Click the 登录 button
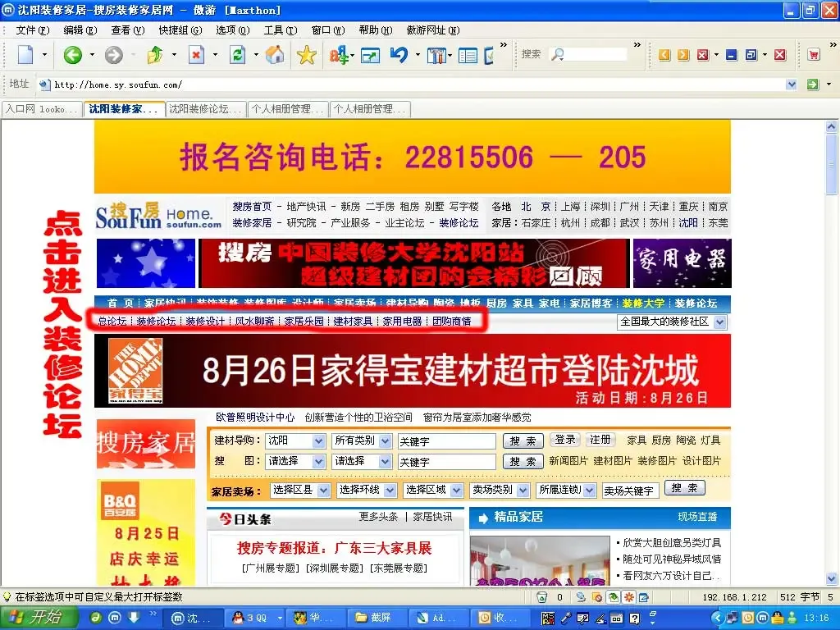Image resolution: width=840 pixels, height=630 pixels. pyautogui.click(x=564, y=440)
